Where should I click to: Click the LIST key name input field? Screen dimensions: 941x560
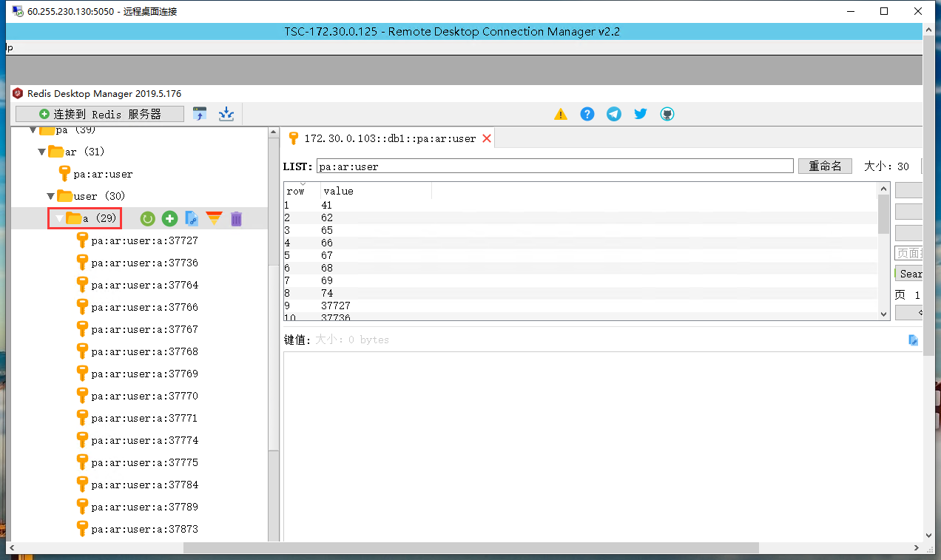tap(555, 166)
